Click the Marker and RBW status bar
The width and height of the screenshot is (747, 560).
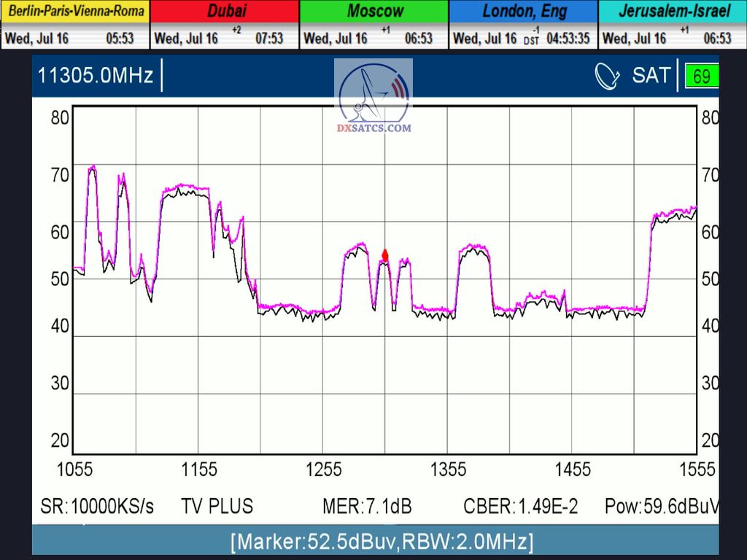[x=382, y=542]
